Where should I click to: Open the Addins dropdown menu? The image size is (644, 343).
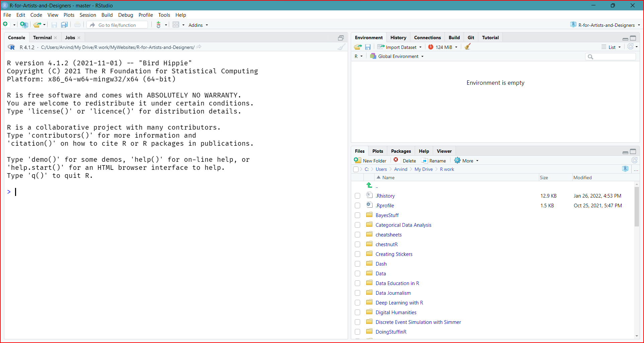pos(198,25)
